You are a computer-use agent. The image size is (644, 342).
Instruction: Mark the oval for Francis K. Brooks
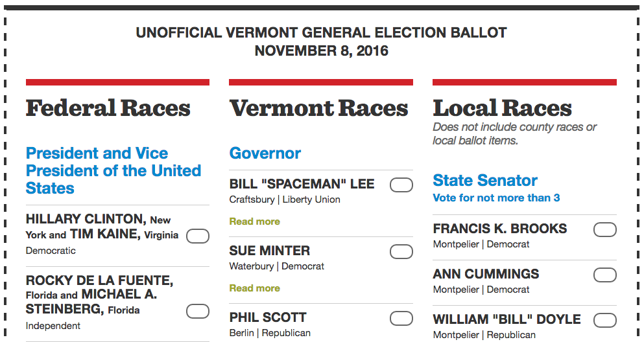click(x=605, y=230)
